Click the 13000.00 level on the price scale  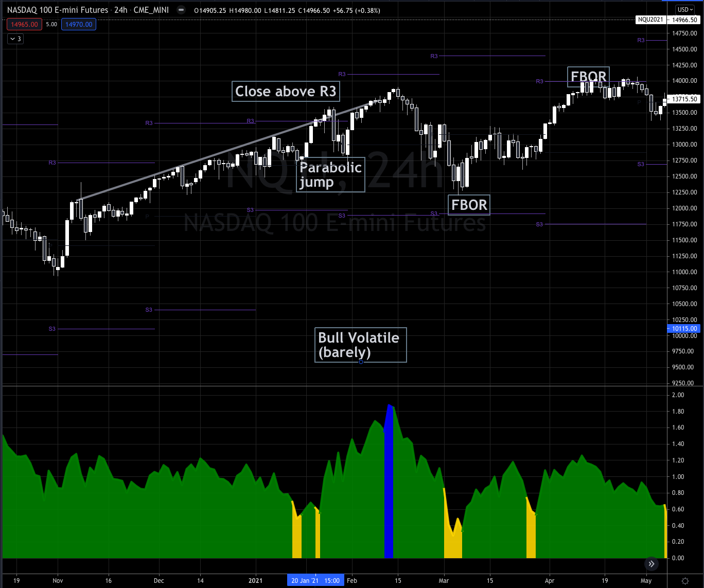684,145
